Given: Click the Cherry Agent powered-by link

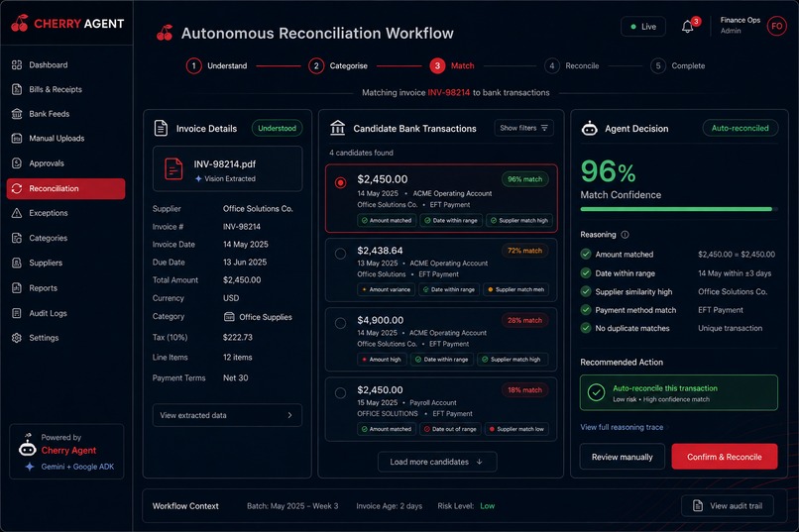Looking at the screenshot, I should point(68,451).
